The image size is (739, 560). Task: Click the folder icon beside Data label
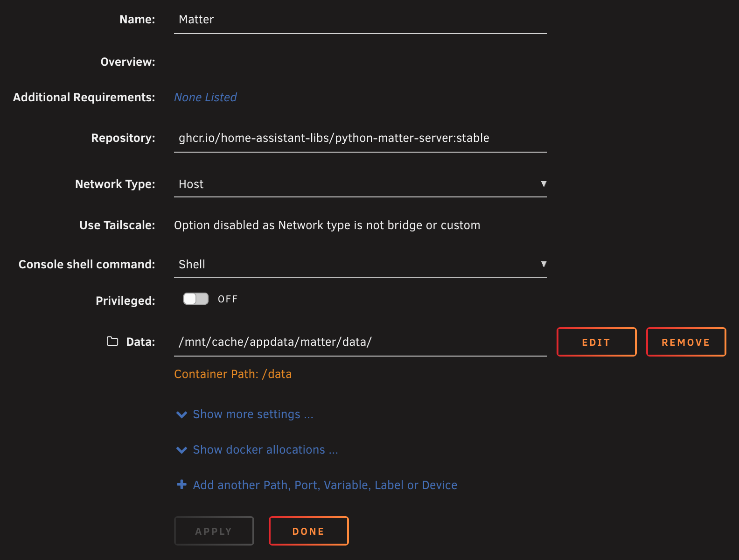point(112,342)
